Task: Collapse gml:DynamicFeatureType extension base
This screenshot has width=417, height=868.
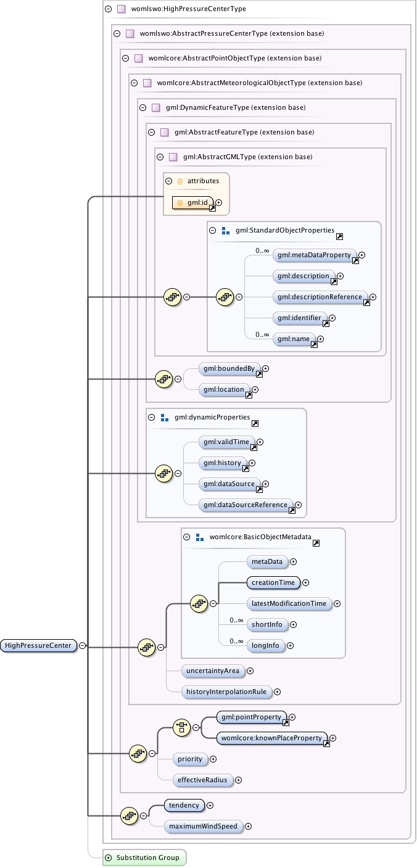Action: click(143, 108)
